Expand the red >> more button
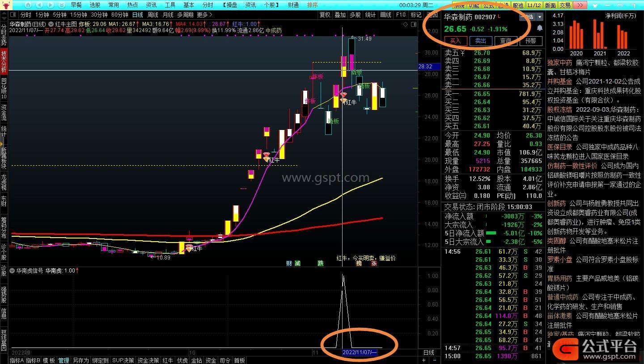 580,5
